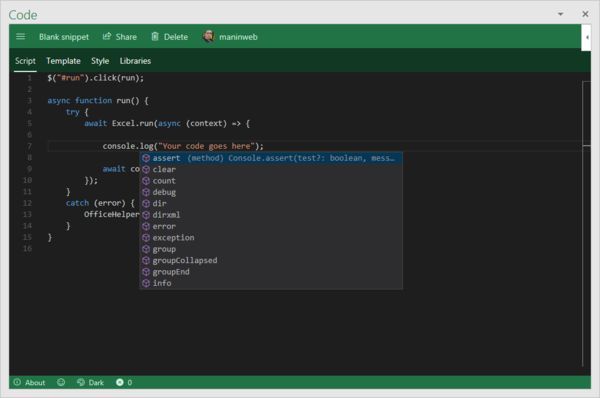The width and height of the screenshot is (600, 398).
Task: Open the hamburger menu icon
Action: pos(21,36)
